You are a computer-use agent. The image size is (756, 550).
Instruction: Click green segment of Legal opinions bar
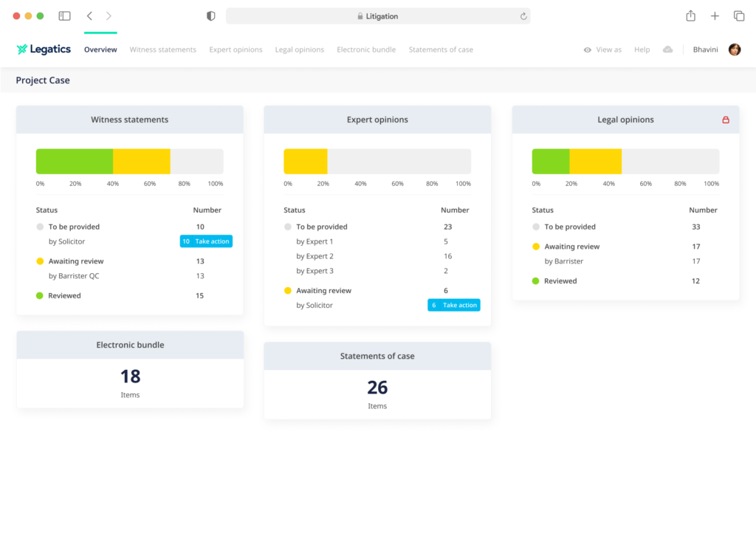(x=551, y=162)
